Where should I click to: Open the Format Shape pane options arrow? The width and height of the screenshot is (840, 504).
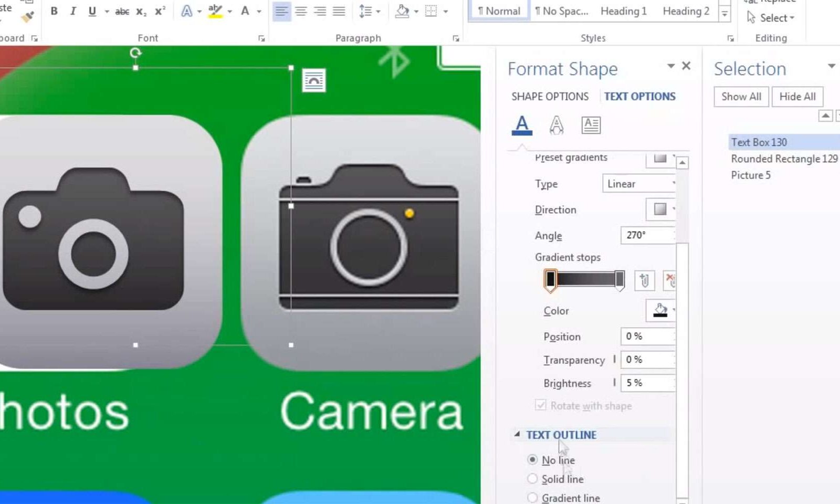pos(671,66)
